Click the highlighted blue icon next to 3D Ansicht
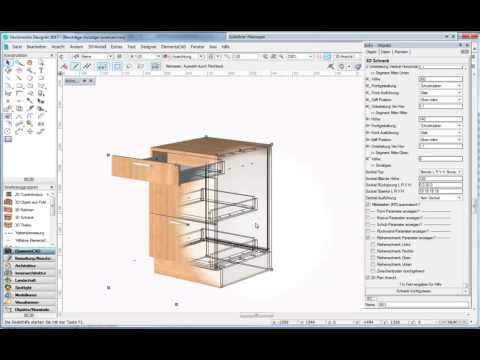 pos(327,57)
